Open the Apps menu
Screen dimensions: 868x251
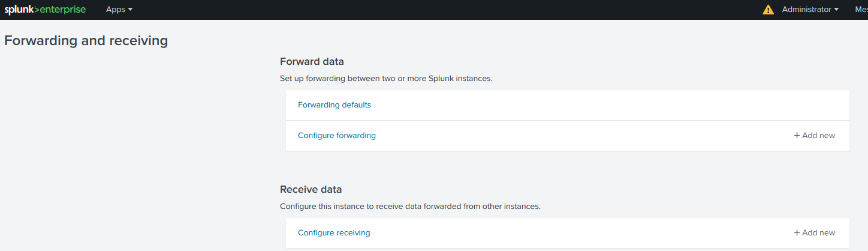click(115, 10)
